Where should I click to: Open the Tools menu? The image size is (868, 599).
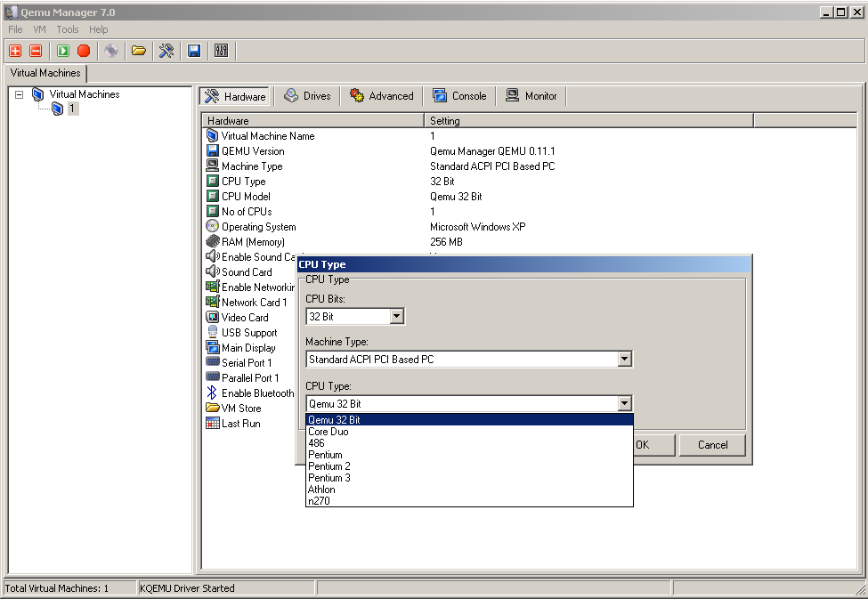pyautogui.click(x=68, y=29)
